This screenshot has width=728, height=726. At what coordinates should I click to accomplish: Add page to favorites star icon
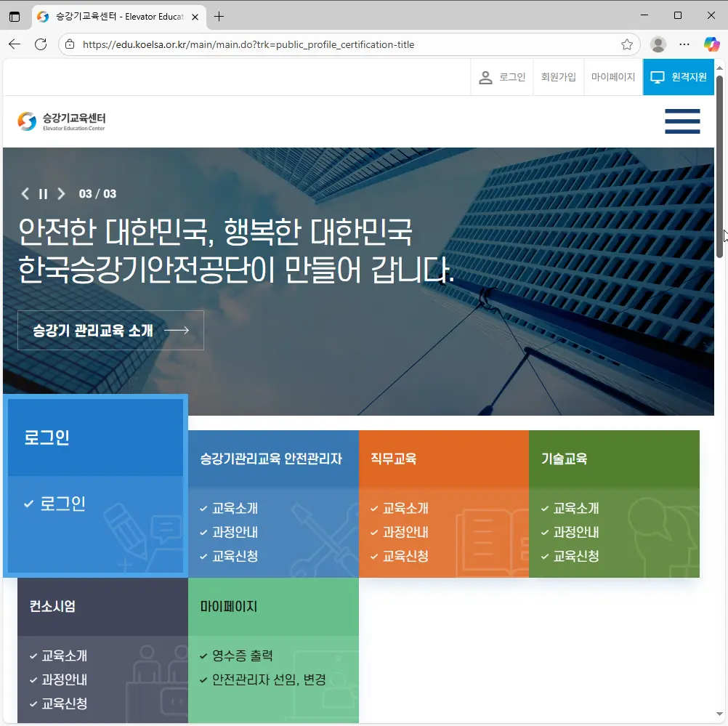tap(626, 44)
